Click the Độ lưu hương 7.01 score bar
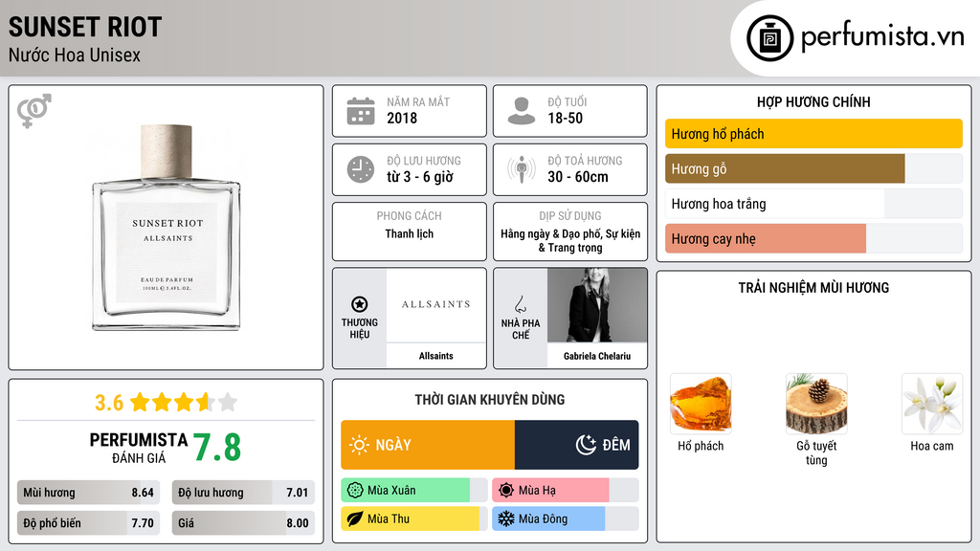The image size is (980, 551). point(243,493)
